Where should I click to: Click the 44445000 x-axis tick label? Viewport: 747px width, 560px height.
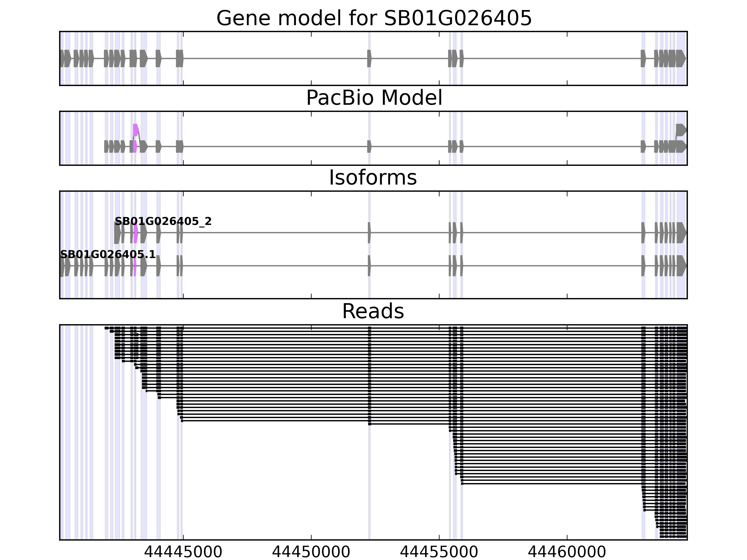(183, 552)
